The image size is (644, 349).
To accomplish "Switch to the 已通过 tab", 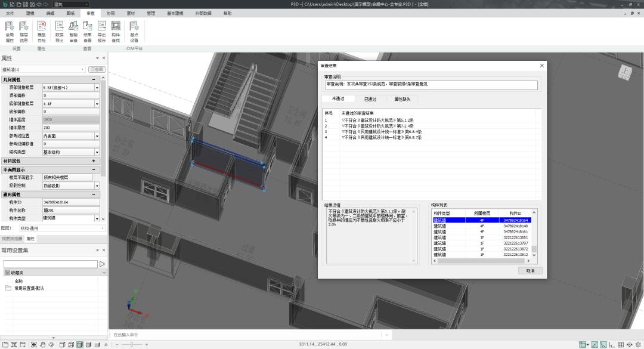I will pyautogui.click(x=370, y=99).
